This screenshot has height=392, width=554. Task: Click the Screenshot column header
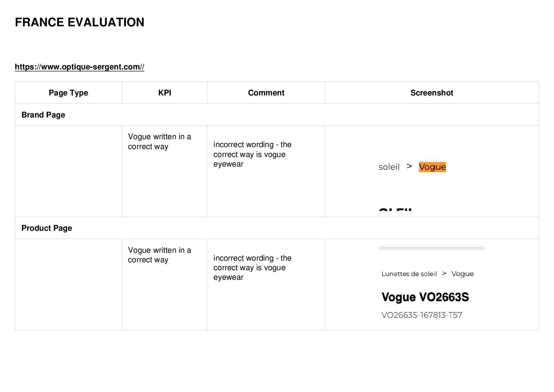tap(432, 93)
